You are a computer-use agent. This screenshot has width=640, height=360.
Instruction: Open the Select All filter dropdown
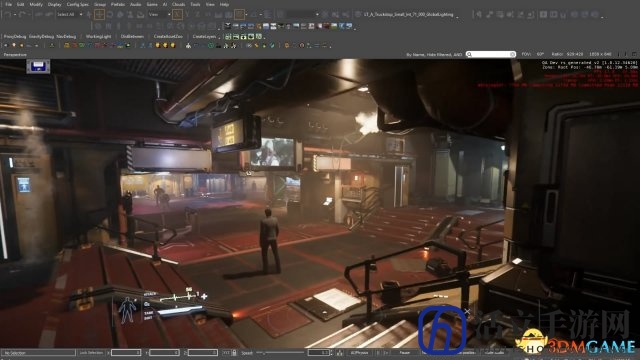[x=69, y=15]
